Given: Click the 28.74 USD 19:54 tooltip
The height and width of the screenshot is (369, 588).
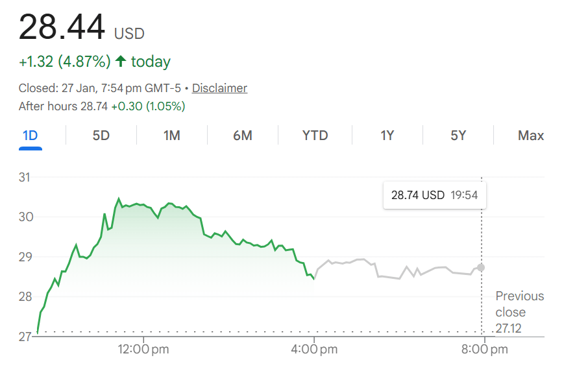Looking at the screenshot, I should pos(434,195).
